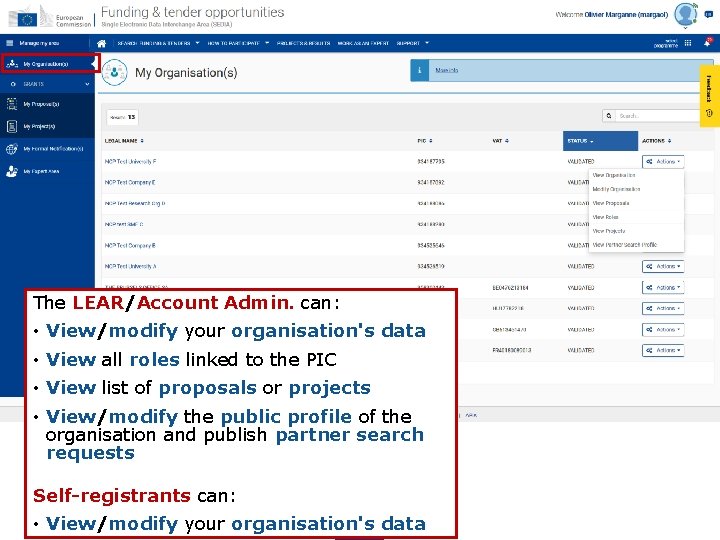
Task: Open the Manage my area hamburger menu
Action: (x=10, y=43)
